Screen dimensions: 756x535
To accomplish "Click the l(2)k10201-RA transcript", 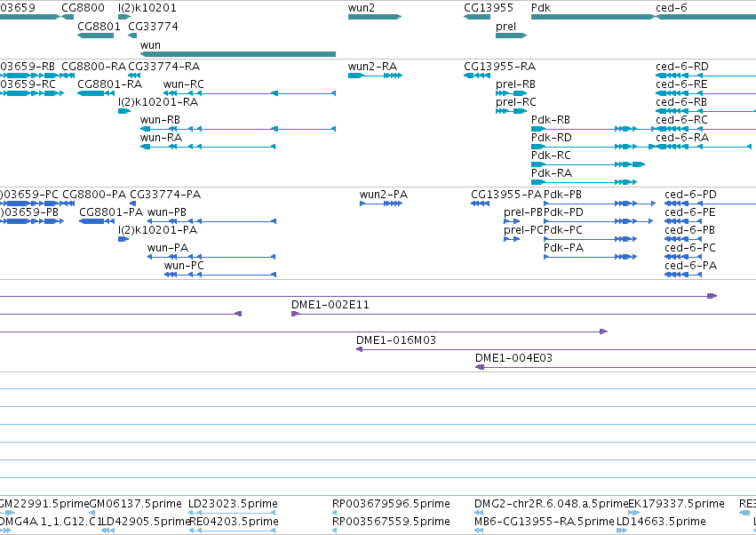I will (124, 111).
